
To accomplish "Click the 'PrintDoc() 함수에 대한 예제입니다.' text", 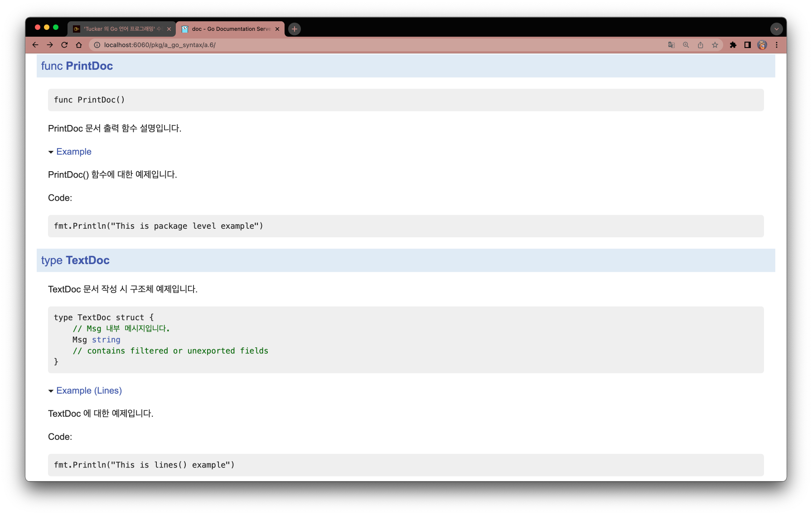I will [112, 174].
